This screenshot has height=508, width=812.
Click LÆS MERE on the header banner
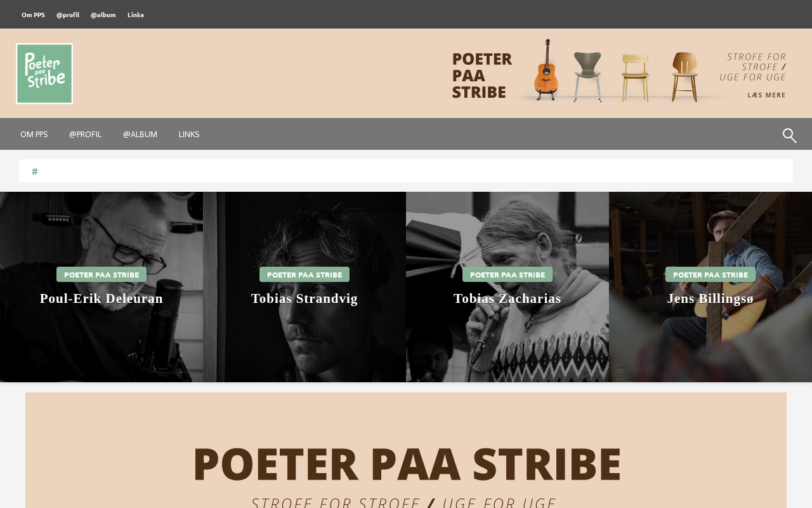(x=766, y=95)
